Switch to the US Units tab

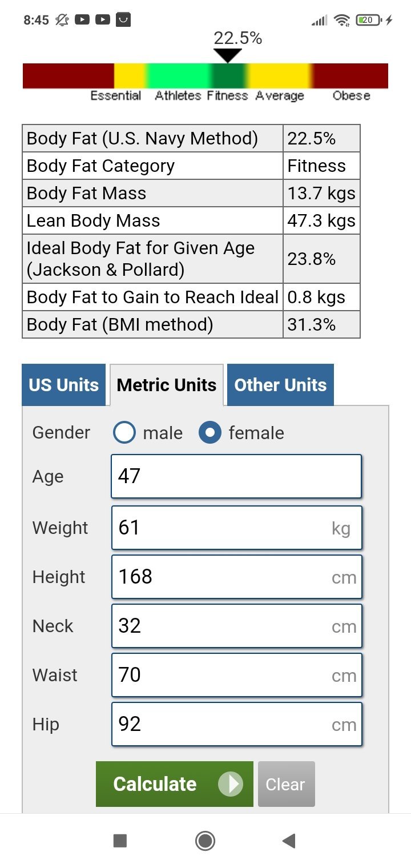coord(64,385)
